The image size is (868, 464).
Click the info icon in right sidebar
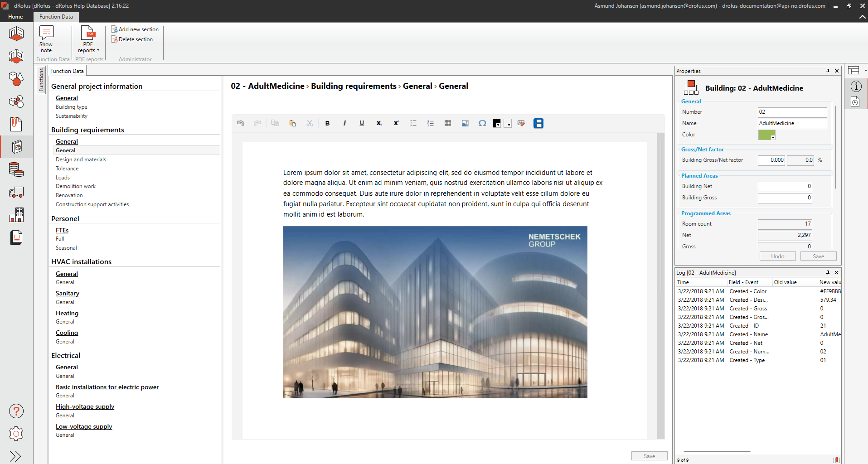tap(856, 87)
